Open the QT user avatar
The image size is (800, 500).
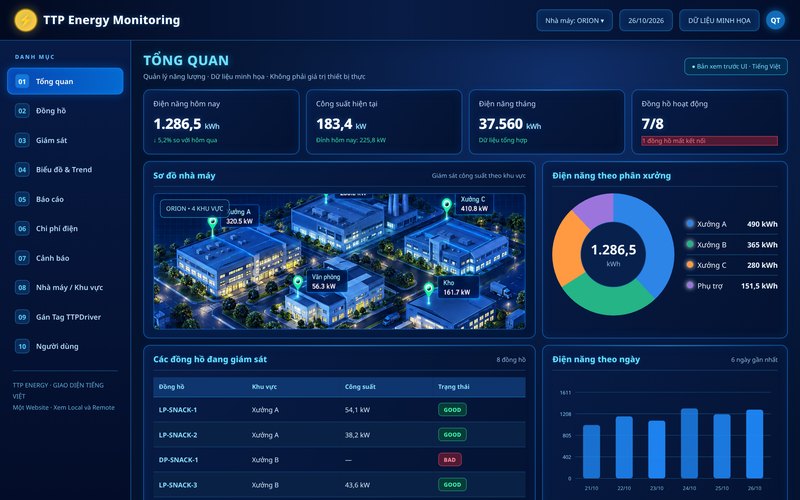(x=775, y=20)
